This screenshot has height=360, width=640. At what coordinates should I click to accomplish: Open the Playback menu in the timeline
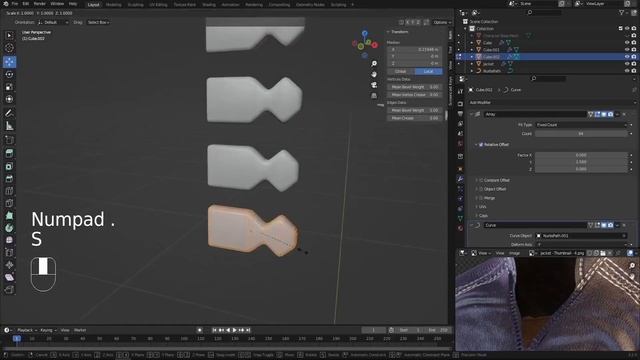pyautogui.click(x=27, y=330)
